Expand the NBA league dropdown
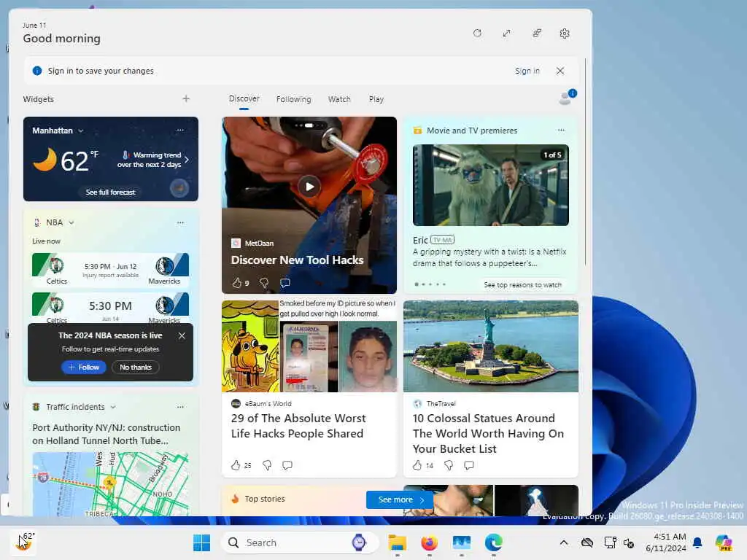The height and width of the screenshot is (560, 747). coord(71,222)
